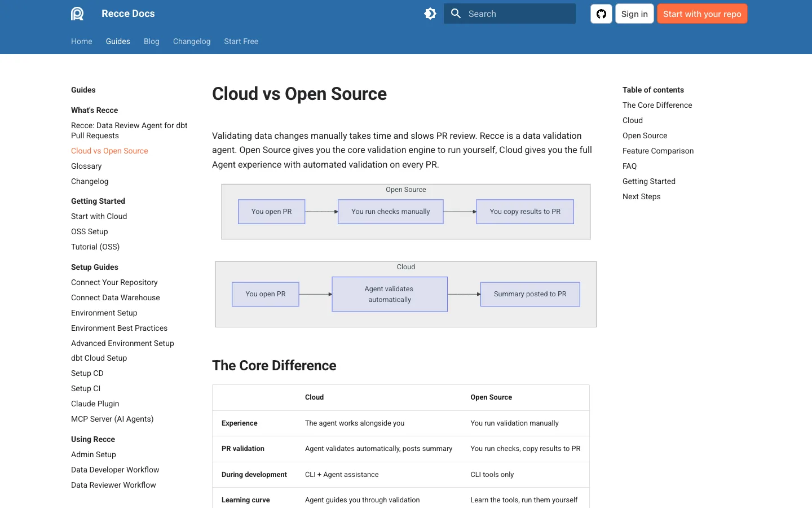
Task: Open the Setup CI page
Action: tap(86, 388)
